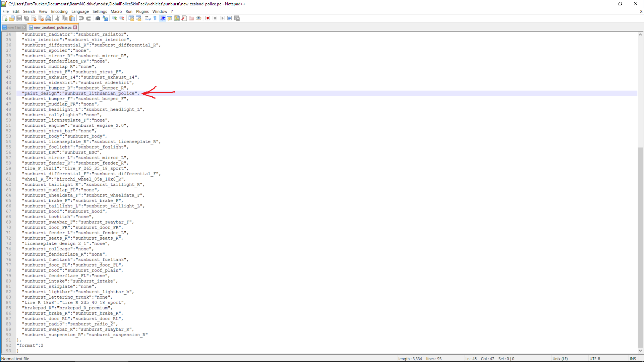
Task: Switch to the new 1.txt tab
Action: (13, 27)
